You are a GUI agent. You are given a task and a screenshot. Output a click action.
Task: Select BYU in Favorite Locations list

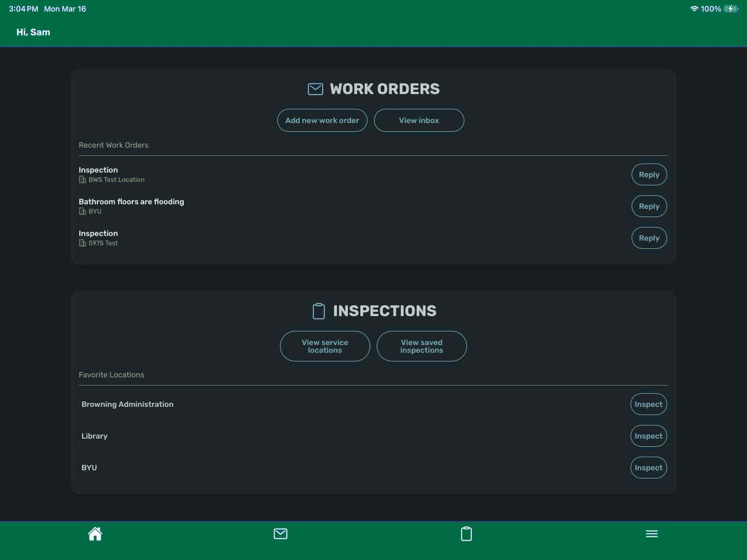(89, 468)
